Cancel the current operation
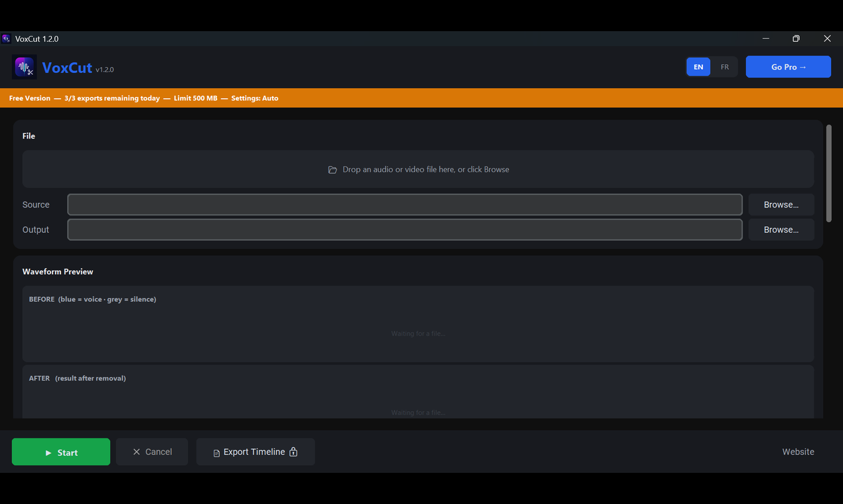This screenshot has width=843, height=504. coord(152,452)
